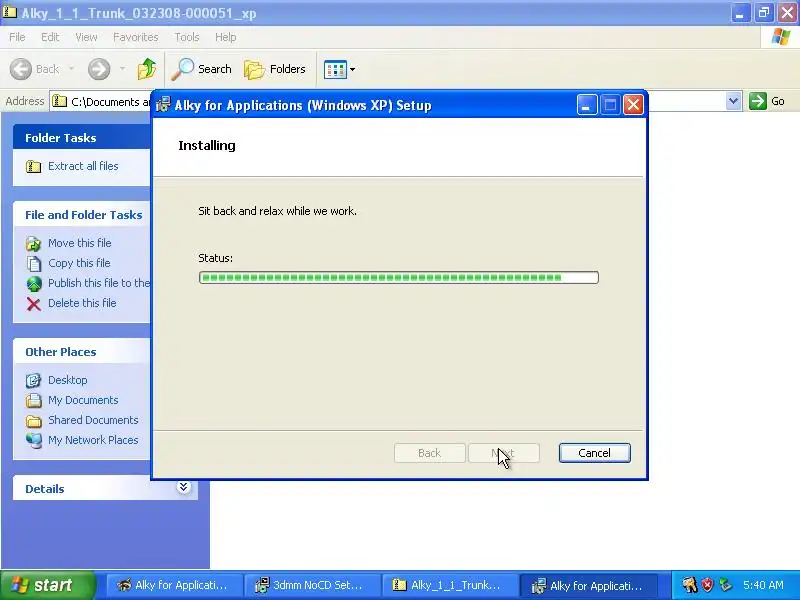800x600 pixels.
Task: Click the 5:40 AM system clock
Action: [763, 585]
